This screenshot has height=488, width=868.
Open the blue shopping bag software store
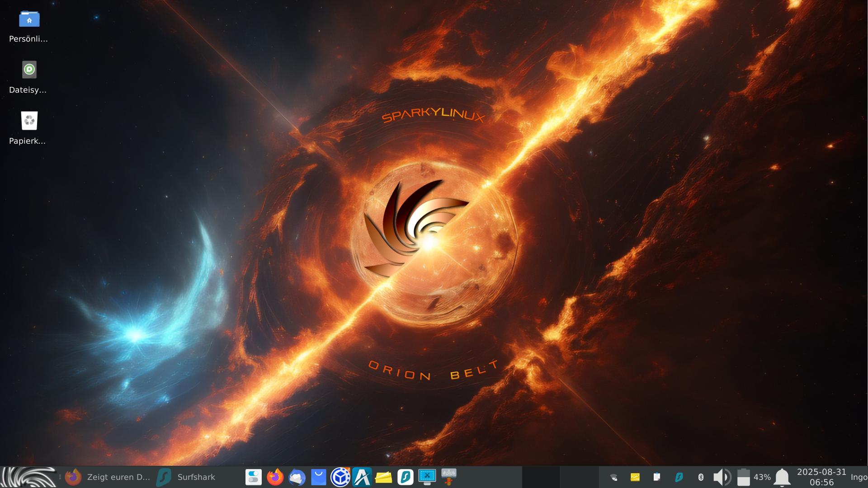(x=318, y=477)
